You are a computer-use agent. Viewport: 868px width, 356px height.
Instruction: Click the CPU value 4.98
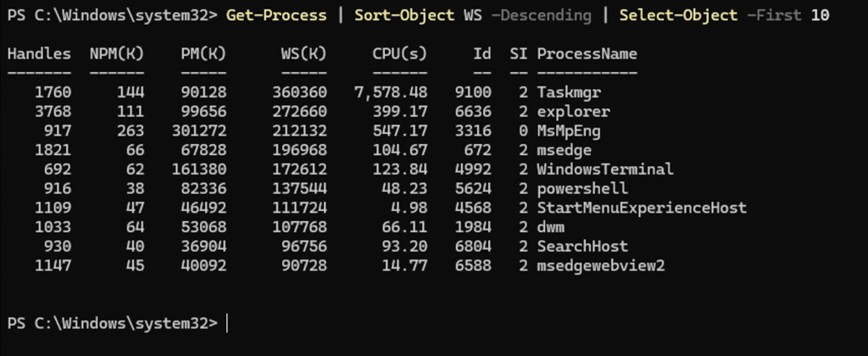[409, 209]
